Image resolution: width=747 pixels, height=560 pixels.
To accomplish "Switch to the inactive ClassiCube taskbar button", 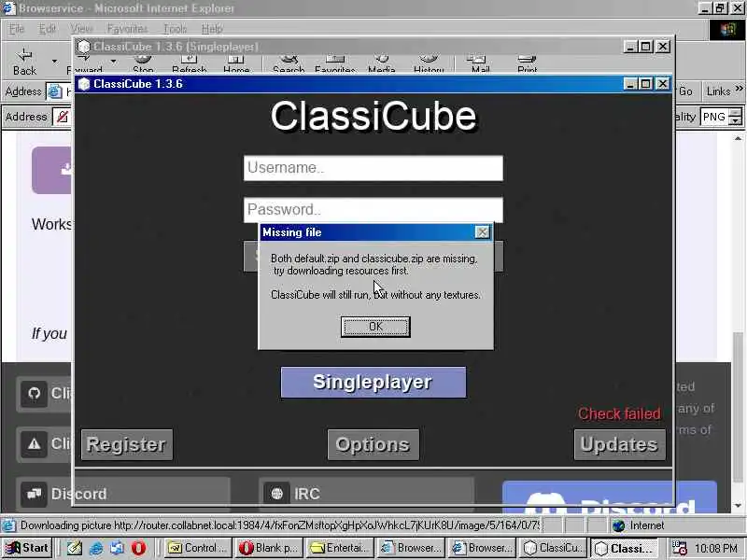I will coord(552,548).
